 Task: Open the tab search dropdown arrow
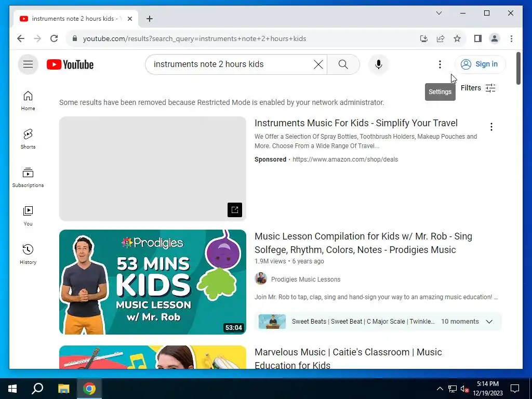click(x=438, y=13)
